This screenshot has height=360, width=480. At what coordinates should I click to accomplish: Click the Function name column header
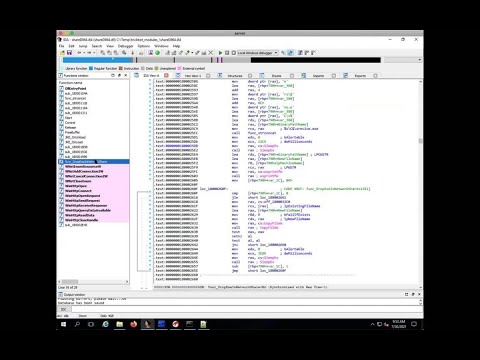coord(71,83)
